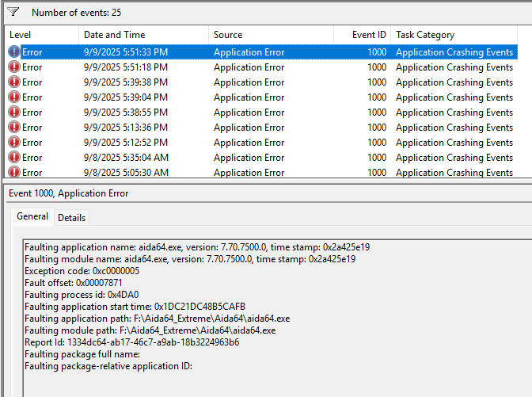Select the 9/9/2025 5:39:38 PM date cell

pyautogui.click(x=126, y=82)
